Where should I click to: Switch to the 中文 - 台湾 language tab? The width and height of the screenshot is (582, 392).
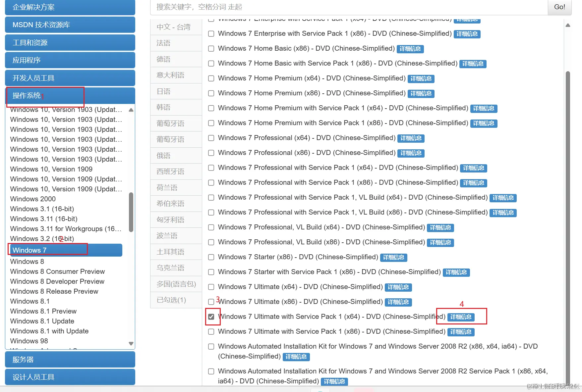coord(176,27)
